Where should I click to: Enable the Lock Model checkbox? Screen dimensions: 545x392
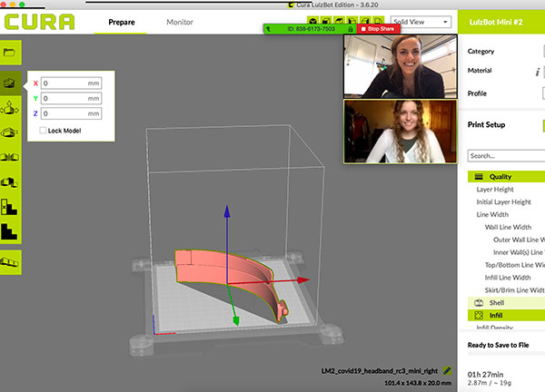click(x=43, y=131)
